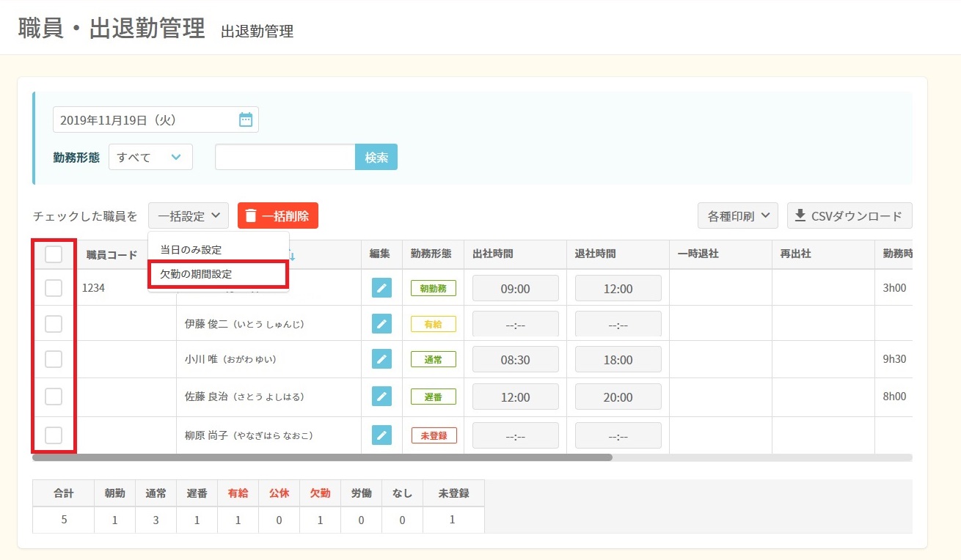961x560 pixels.
Task: Click the sort arrow in name column header
Action: coord(292,255)
